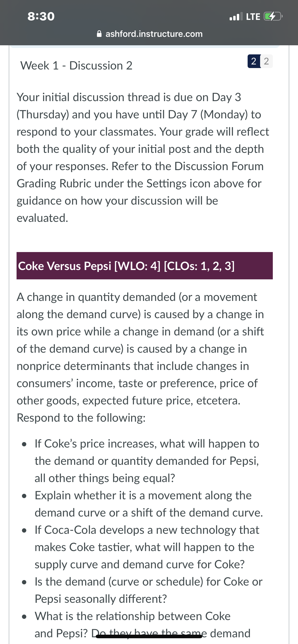
Task: Tap the charging battery icon
Action: pos(273,17)
